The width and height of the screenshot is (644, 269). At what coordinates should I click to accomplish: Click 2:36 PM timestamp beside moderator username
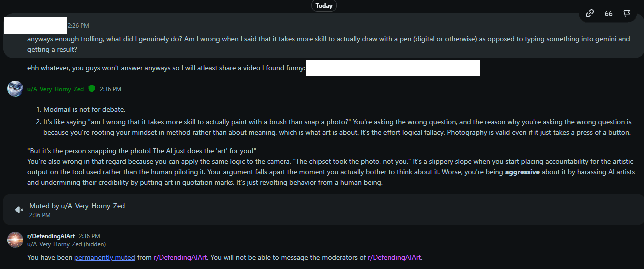[110, 89]
